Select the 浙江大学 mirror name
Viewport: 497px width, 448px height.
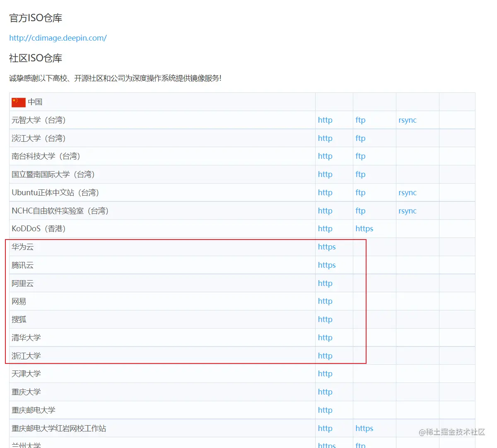(26, 356)
